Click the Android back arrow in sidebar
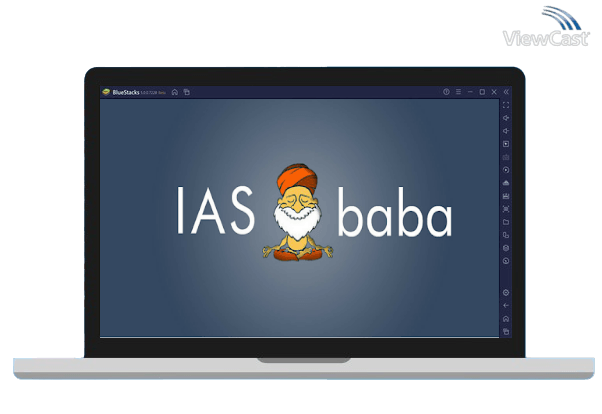The image size is (602, 414). (x=506, y=305)
